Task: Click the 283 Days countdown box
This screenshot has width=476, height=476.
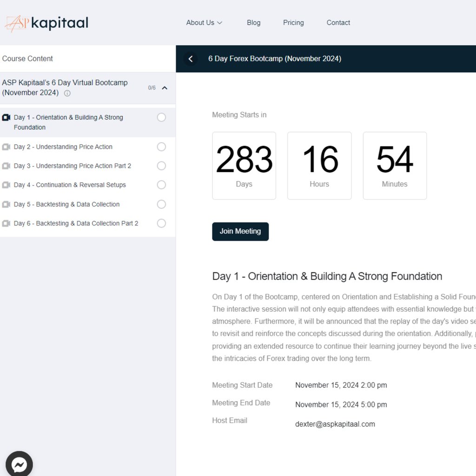Action: (244, 166)
